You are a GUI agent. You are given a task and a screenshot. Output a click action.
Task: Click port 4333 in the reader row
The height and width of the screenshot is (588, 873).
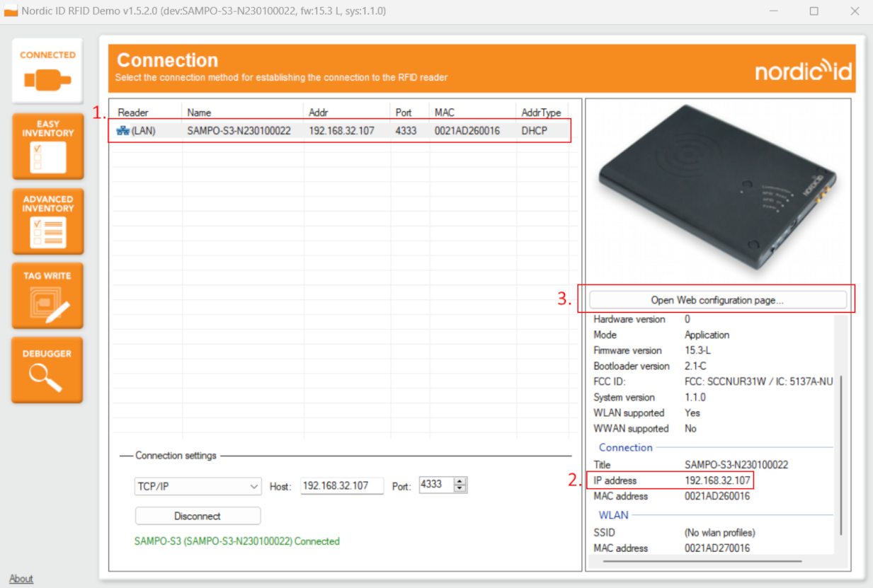[406, 131]
